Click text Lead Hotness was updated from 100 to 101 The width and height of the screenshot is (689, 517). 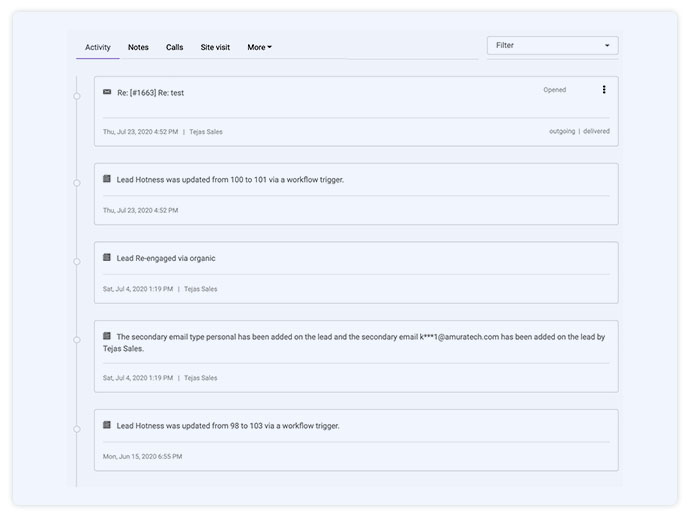tap(230, 180)
